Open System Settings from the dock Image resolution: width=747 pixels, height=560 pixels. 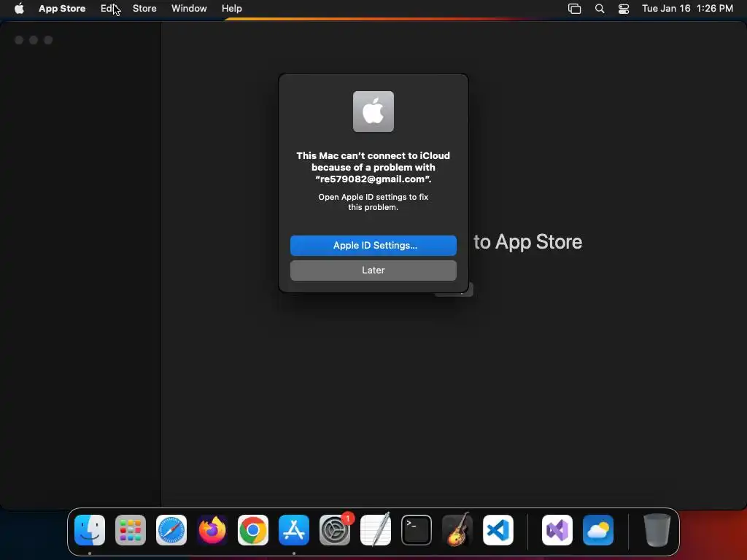(x=335, y=530)
